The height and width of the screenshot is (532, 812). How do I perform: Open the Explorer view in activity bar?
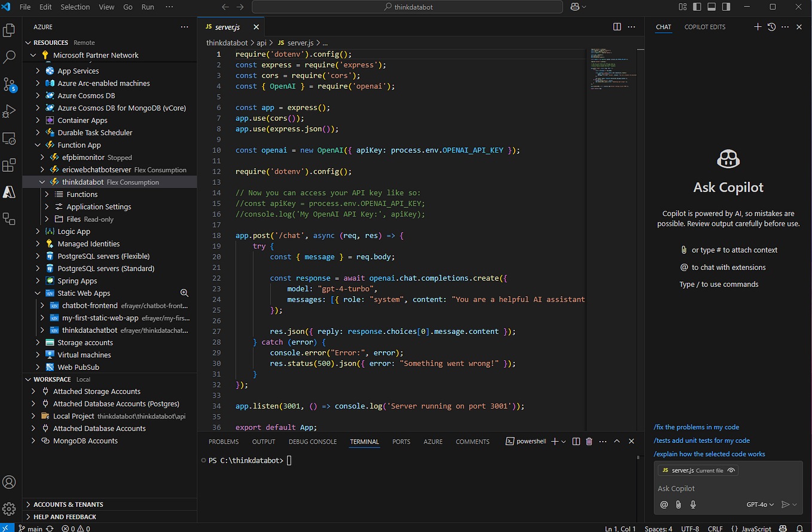[x=10, y=30]
